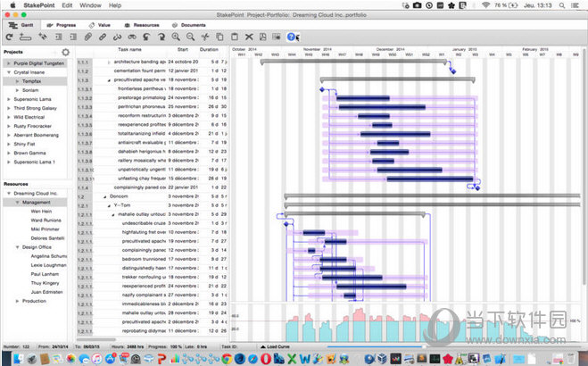Switch to the Documents tab

pos(189,25)
